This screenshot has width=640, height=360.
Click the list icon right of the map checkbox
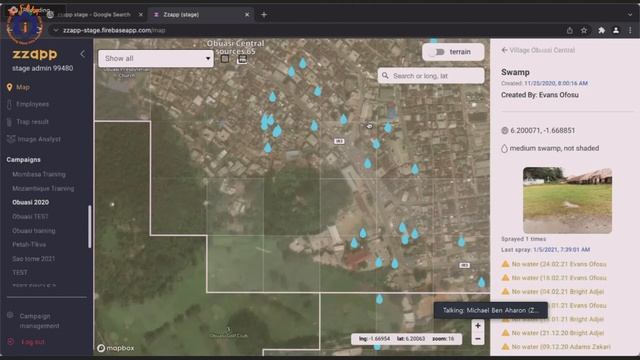tap(242, 60)
